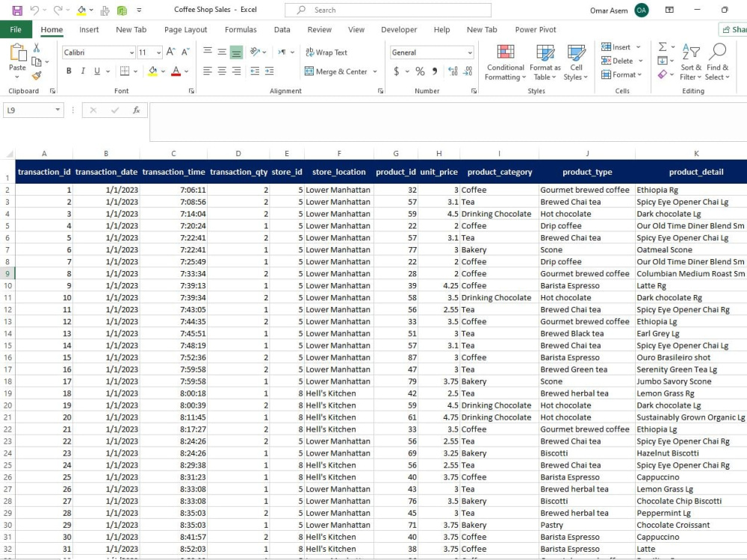Click the Share button
This screenshot has height=560, width=747.
(734, 30)
